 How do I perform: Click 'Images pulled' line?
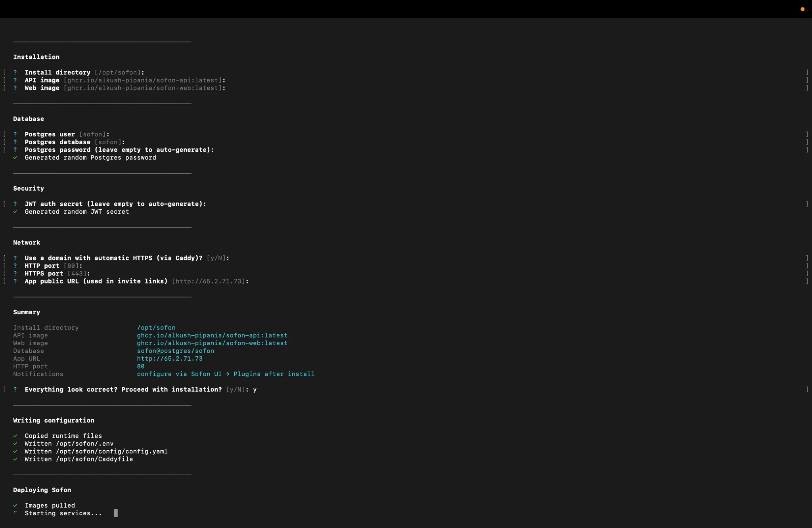[x=50, y=506]
